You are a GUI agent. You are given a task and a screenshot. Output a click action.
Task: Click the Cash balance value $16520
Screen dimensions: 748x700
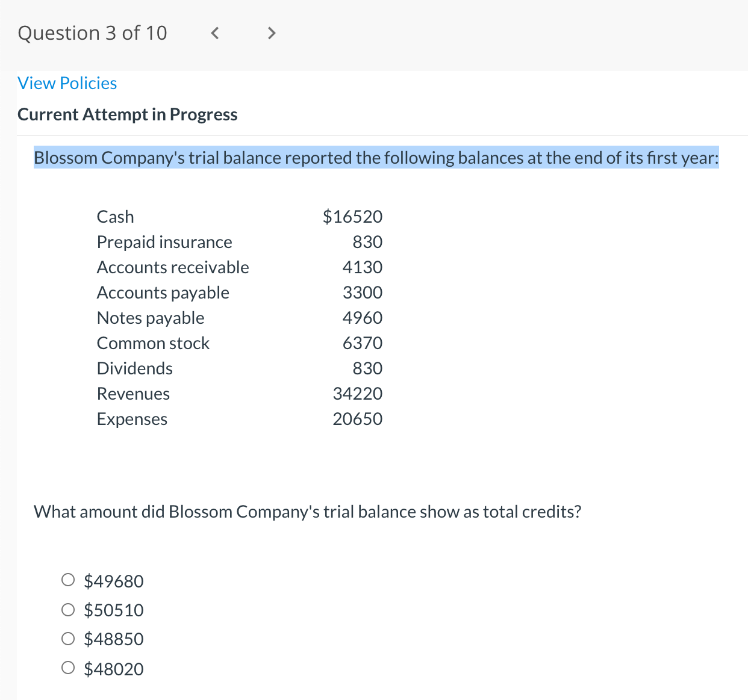click(x=352, y=217)
